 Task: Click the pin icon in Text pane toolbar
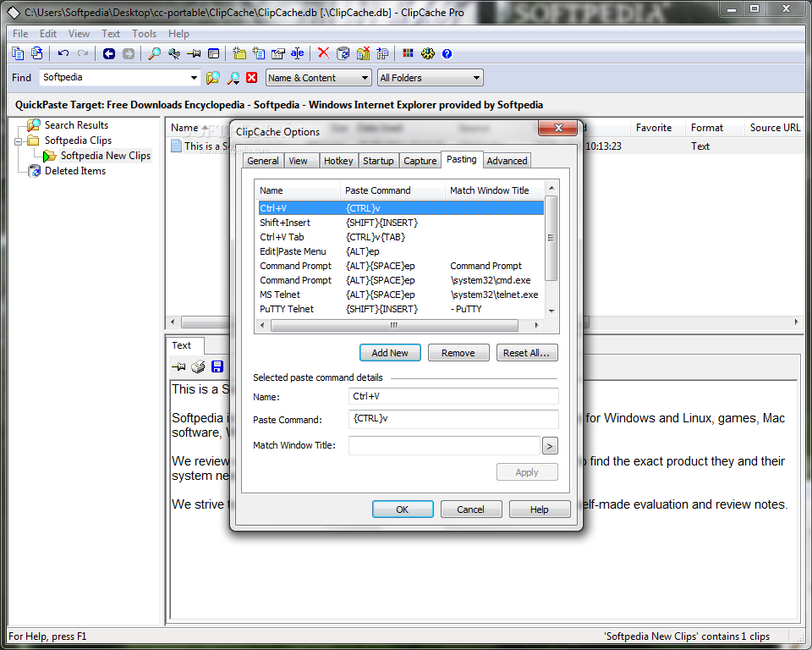[178, 367]
